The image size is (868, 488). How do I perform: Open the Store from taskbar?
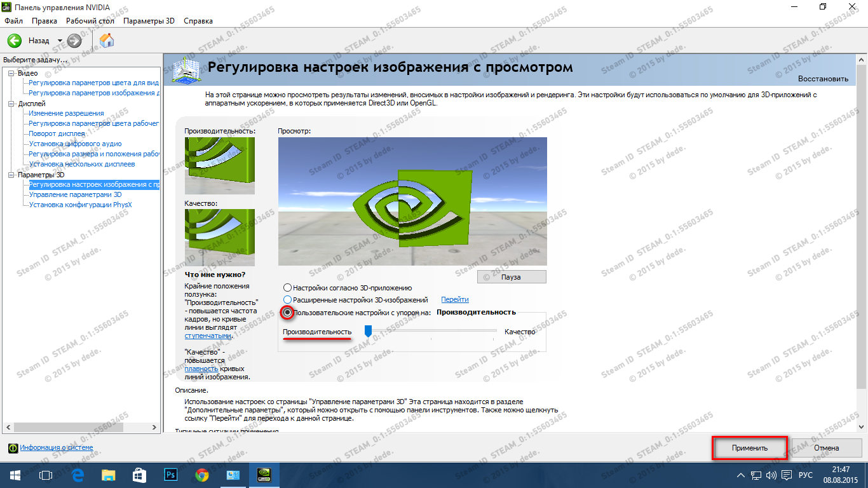pos(139,475)
